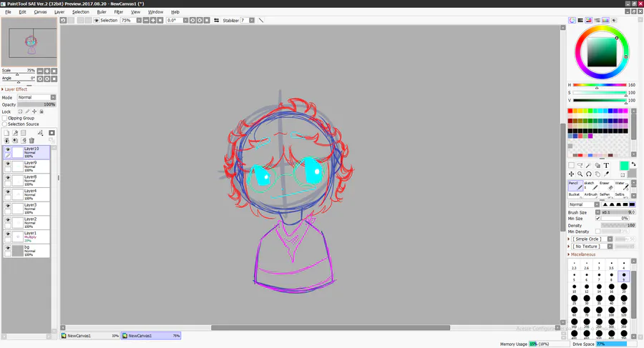Viewport: 644px width, 348px height.
Task: Hide Layer4 using its eye icon
Action: click(8, 192)
